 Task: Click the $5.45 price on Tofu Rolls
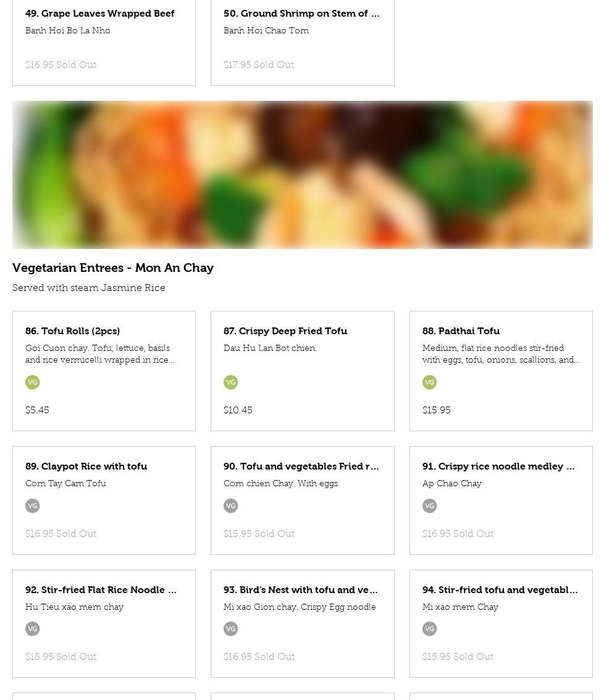(x=37, y=410)
